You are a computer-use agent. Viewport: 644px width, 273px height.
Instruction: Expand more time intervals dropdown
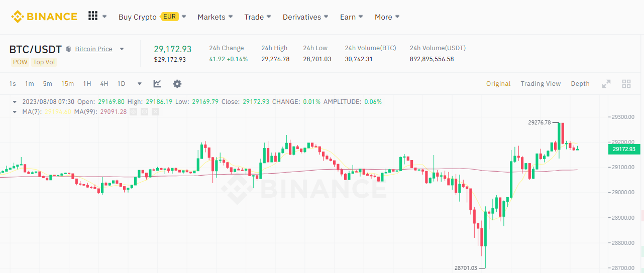[140, 84]
